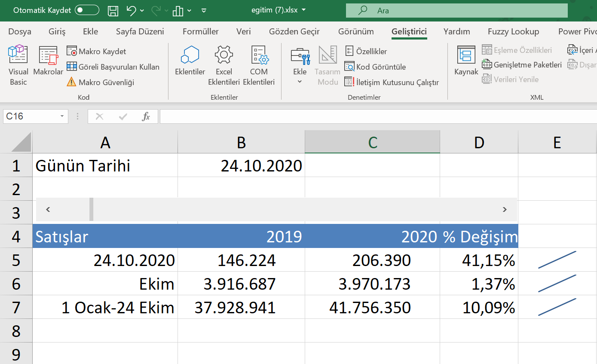Click inside the formula bar
597x364 pixels.
(378, 116)
